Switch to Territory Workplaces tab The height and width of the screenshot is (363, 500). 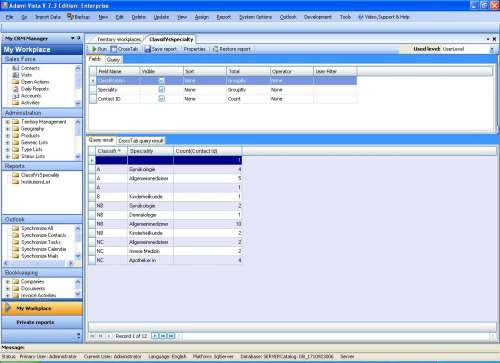click(x=118, y=39)
